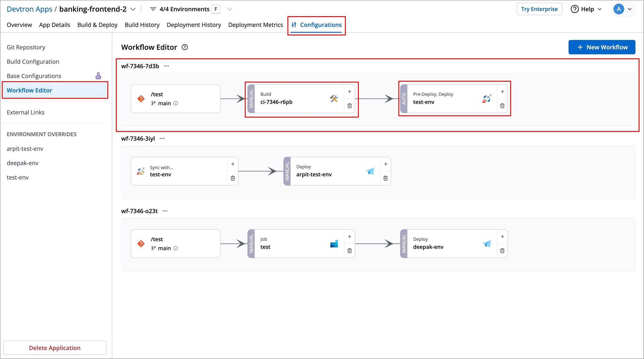Delete the Job test pipeline node
Image resolution: width=644 pixels, height=359 pixels.
point(349,251)
